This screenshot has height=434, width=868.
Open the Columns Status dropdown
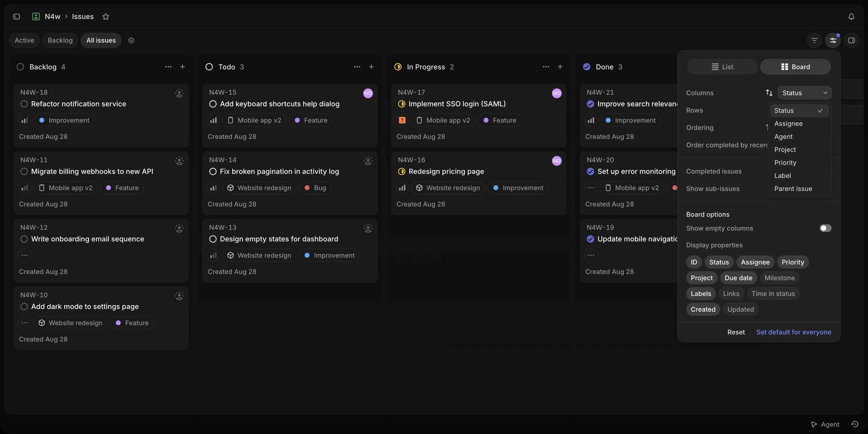pos(805,93)
